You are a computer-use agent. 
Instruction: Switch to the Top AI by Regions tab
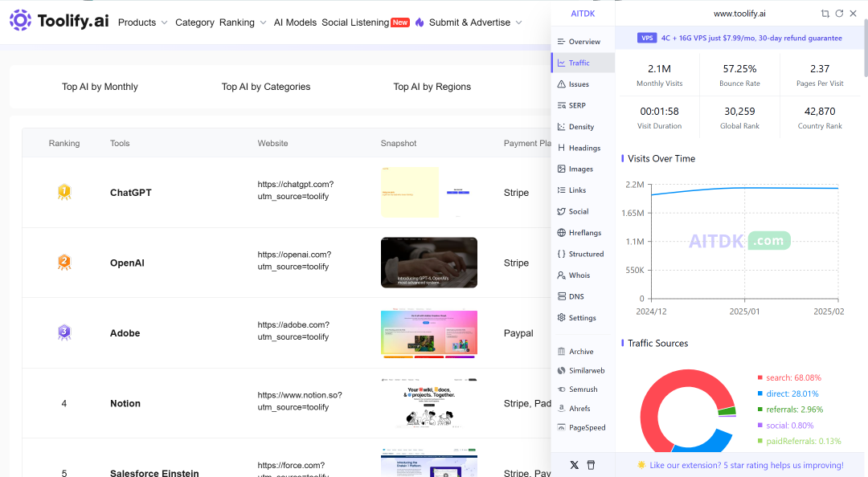(x=432, y=87)
